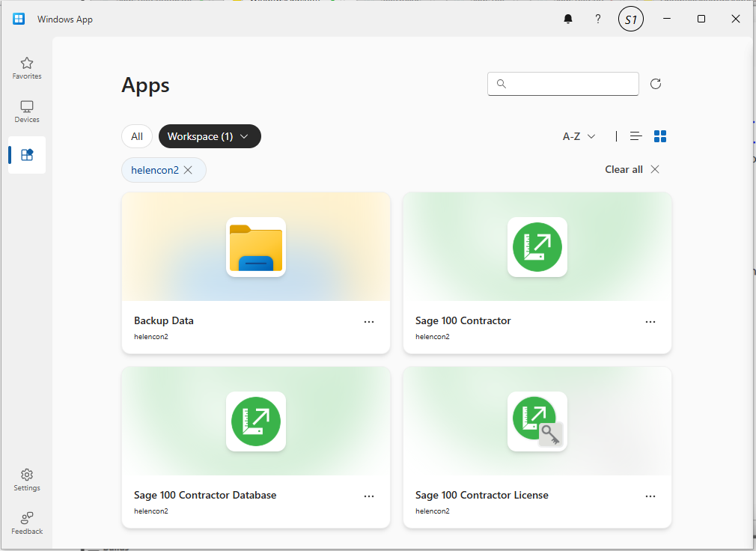This screenshot has height=551, width=756.
Task: Open Feedback in sidebar
Action: point(27,523)
